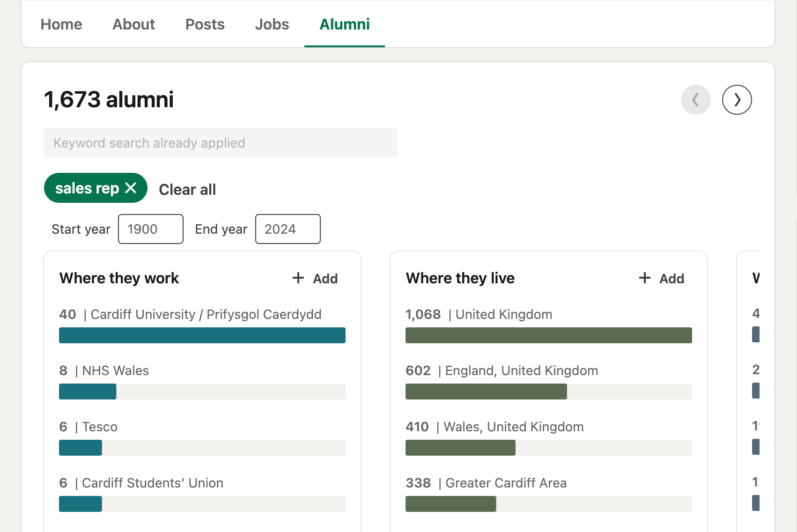Click the Start year label

(81, 229)
